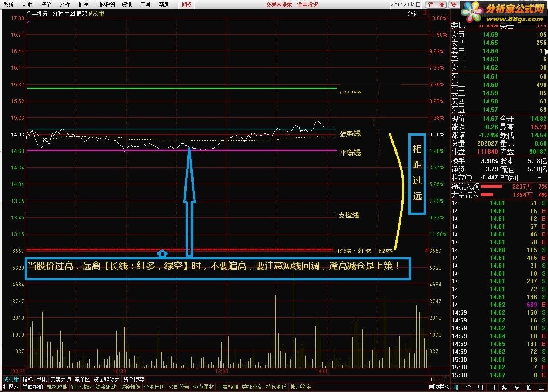548x392 pixels.
Task: Click the trade row with volume 689
Action: coord(499,305)
